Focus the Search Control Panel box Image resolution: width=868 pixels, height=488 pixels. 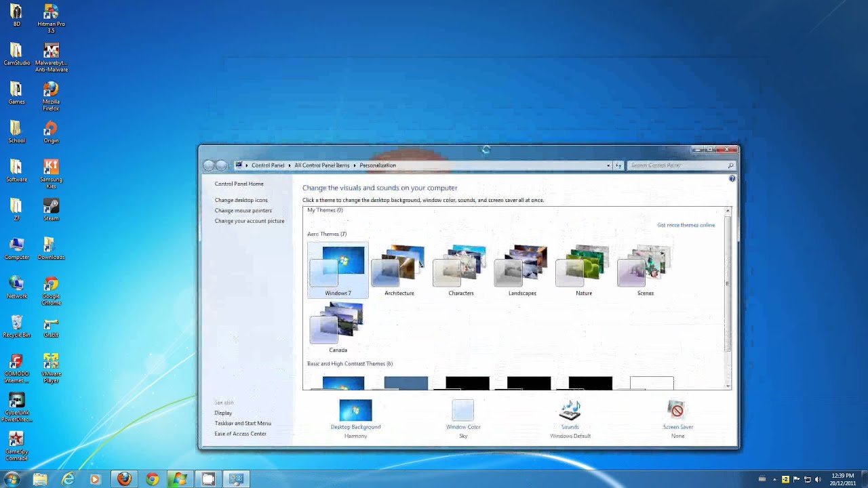[681, 165]
